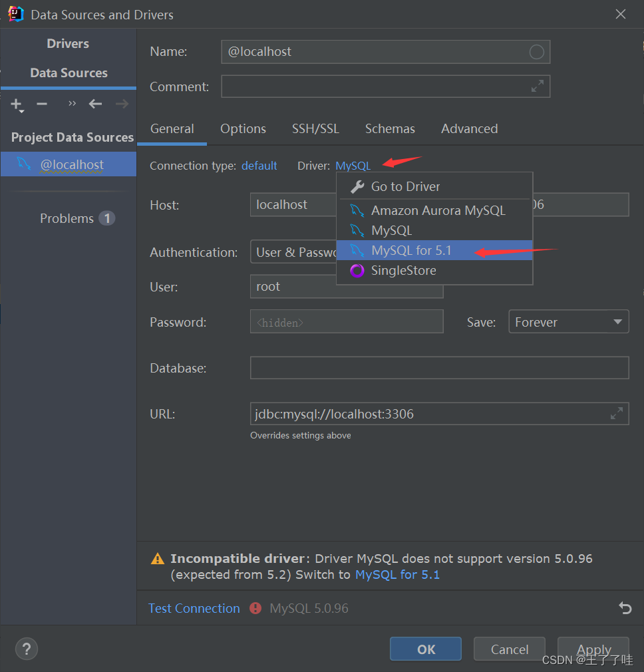The width and height of the screenshot is (644, 672).
Task: Open the Options tab
Action: (x=243, y=128)
